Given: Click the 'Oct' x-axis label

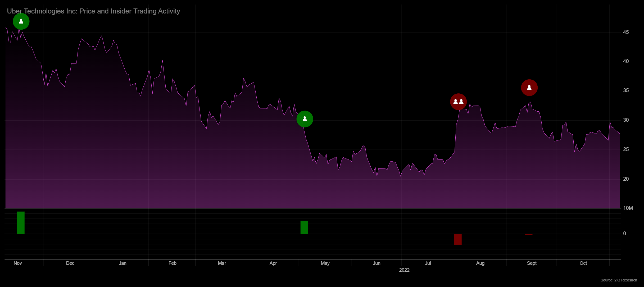Looking at the screenshot, I should pyautogui.click(x=583, y=263).
